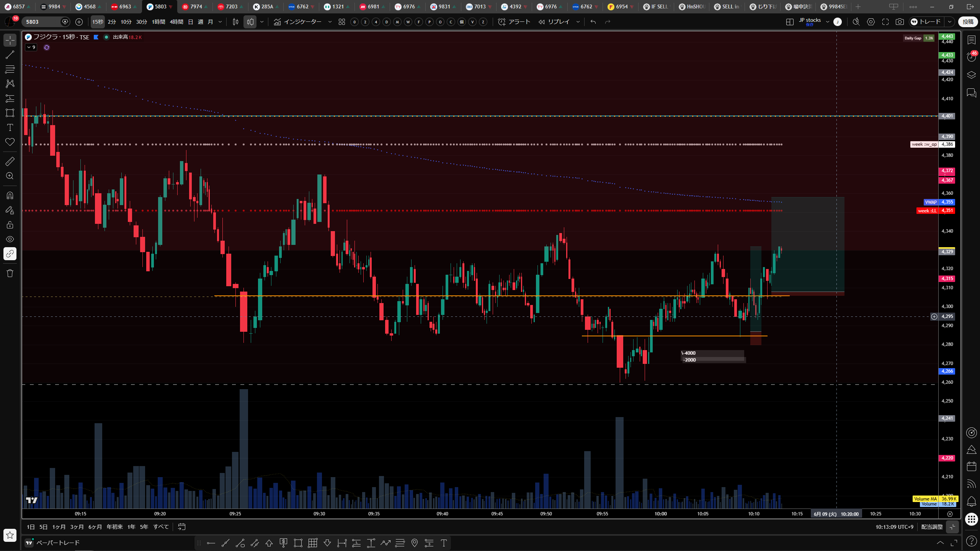Expand the timeframe interval dropdown arrow
Image resolution: width=980 pixels, height=551 pixels.
(220, 22)
